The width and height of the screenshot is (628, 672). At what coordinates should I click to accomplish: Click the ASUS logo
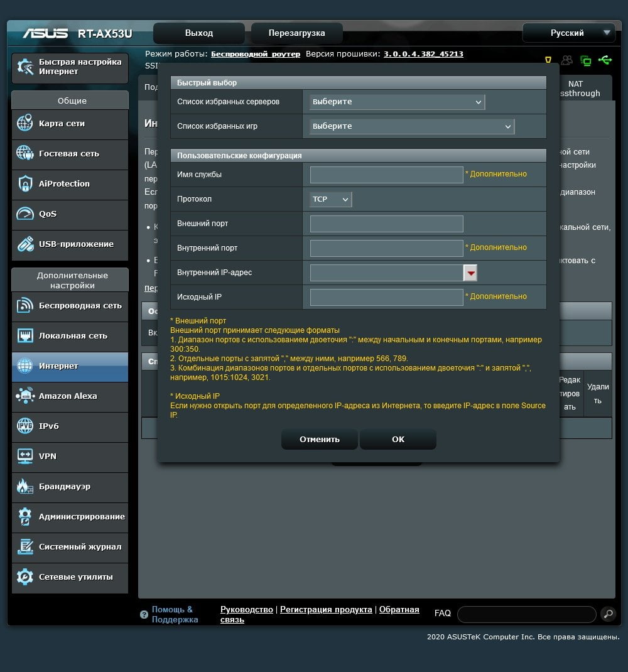coord(45,33)
